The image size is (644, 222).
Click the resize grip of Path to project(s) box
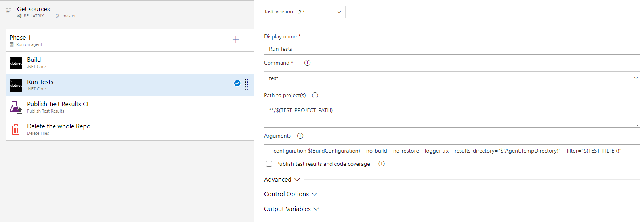pyautogui.click(x=637, y=125)
